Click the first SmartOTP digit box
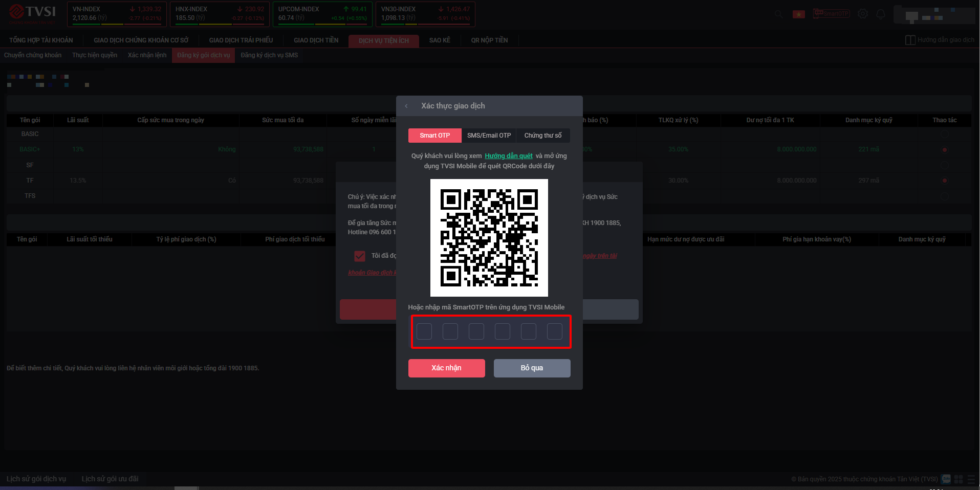The width and height of the screenshot is (980, 490). click(x=424, y=331)
